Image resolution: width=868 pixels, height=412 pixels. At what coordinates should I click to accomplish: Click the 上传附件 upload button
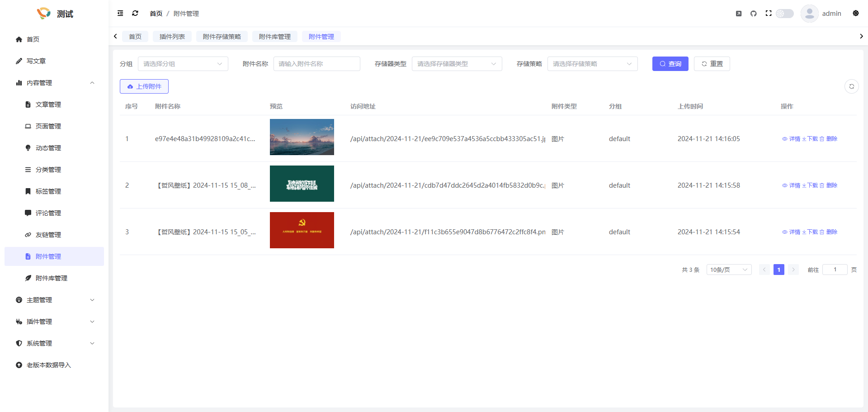(144, 86)
